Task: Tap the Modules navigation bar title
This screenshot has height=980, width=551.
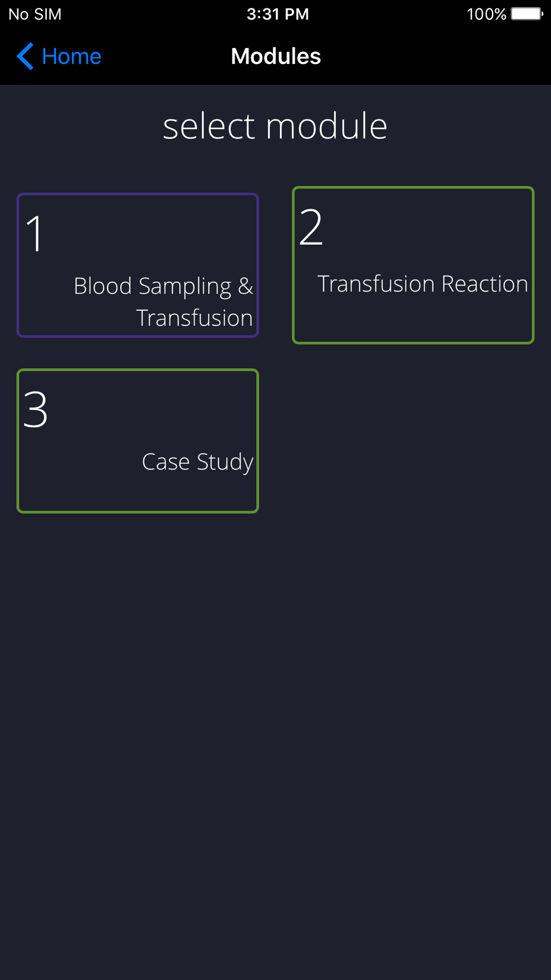Action: point(275,56)
